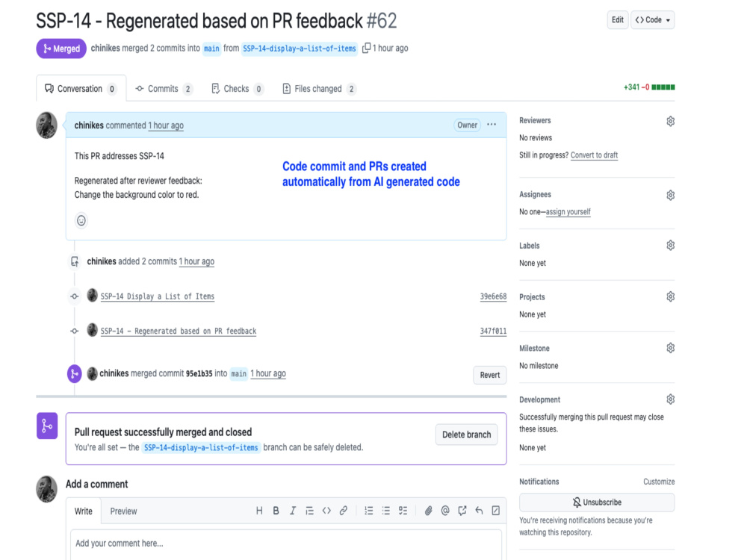Image resolution: width=747 pixels, height=560 pixels.
Task: Open the three-dot menu on chinikes' comment
Action: pos(492,125)
